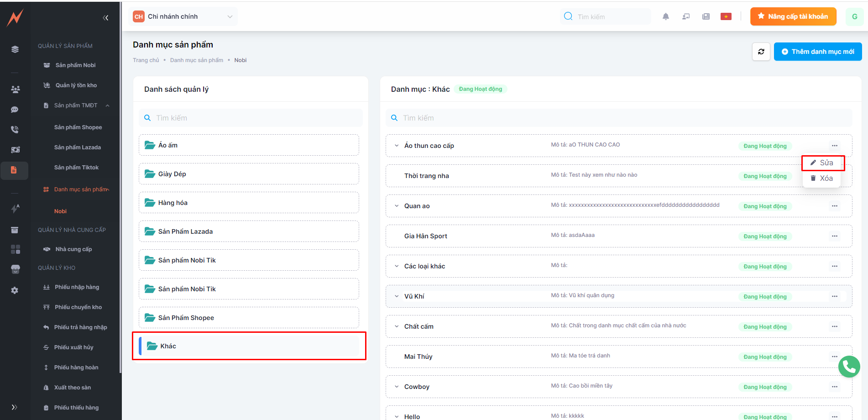
Task: Expand the Các loại khác category row
Action: click(x=397, y=266)
